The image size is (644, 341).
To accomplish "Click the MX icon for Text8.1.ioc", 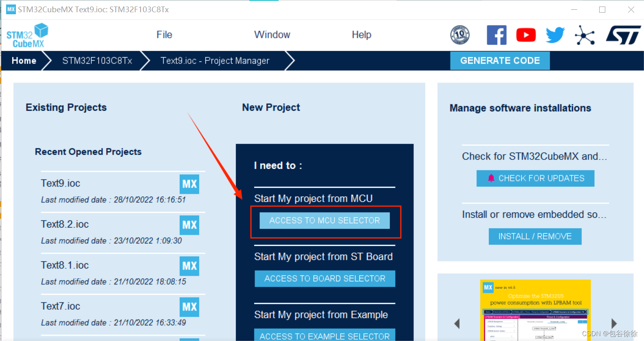I will point(189,266).
